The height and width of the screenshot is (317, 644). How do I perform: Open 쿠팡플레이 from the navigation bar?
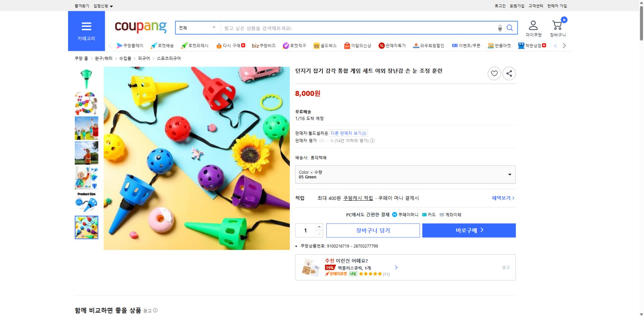pos(131,45)
